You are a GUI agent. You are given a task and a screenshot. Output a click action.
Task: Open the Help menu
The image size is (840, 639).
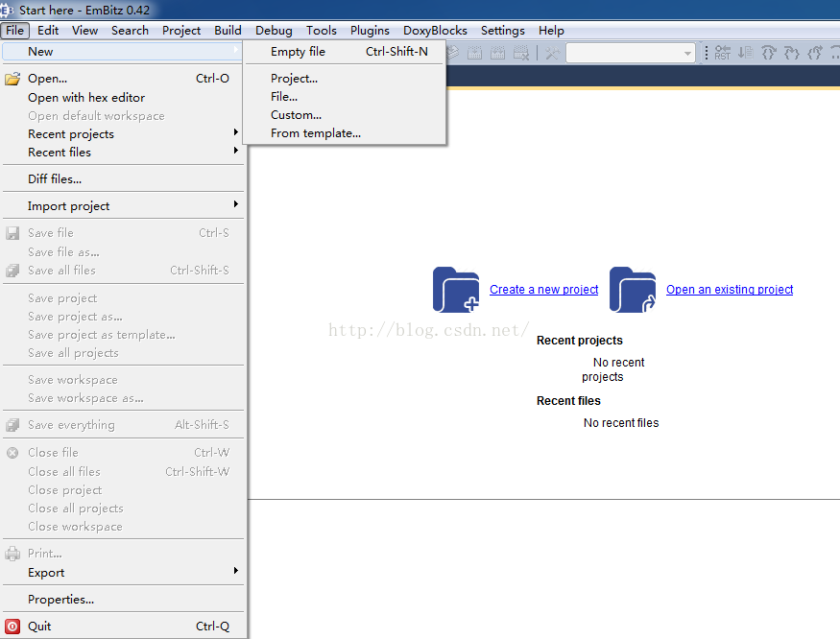pos(551,31)
